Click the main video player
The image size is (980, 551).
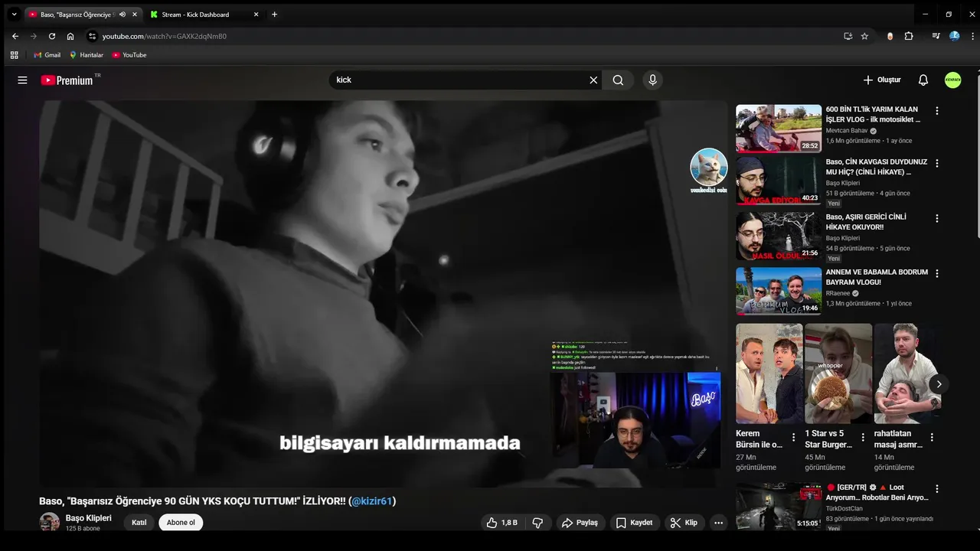(x=383, y=294)
